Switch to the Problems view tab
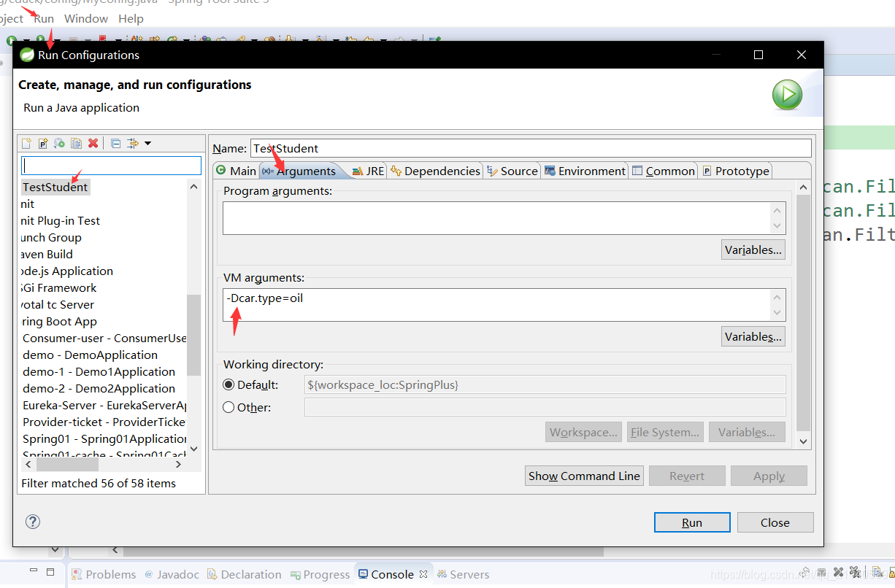 click(x=104, y=574)
